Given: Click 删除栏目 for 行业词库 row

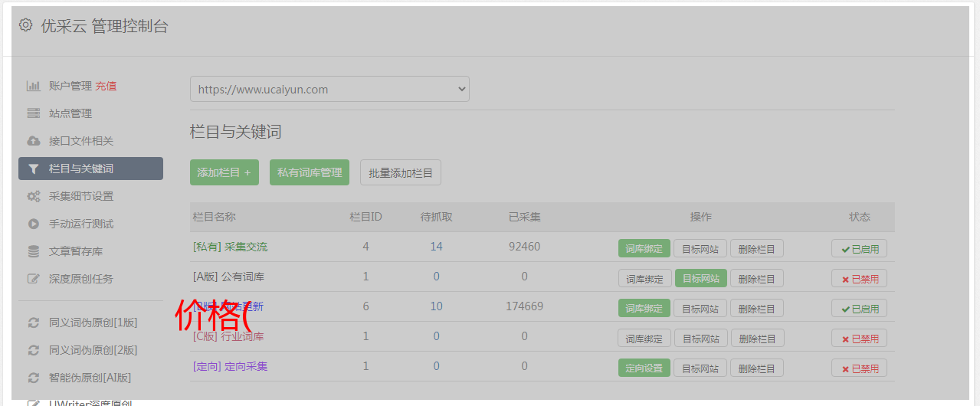Looking at the screenshot, I should 757,338.
